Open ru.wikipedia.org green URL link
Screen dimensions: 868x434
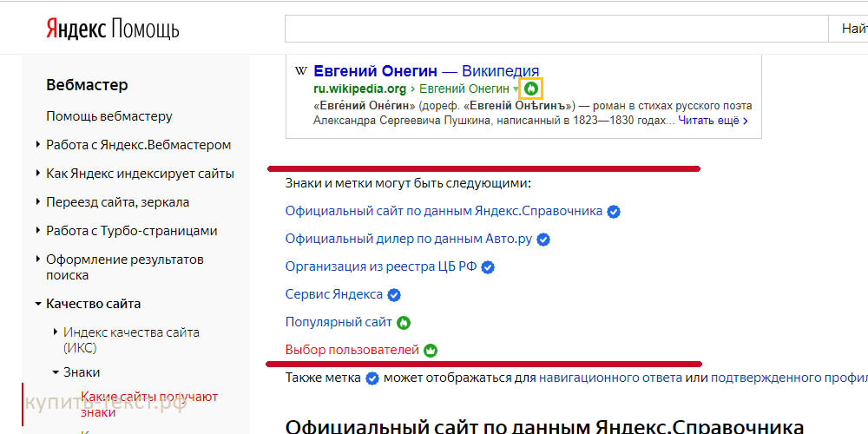click(x=360, y=89)
